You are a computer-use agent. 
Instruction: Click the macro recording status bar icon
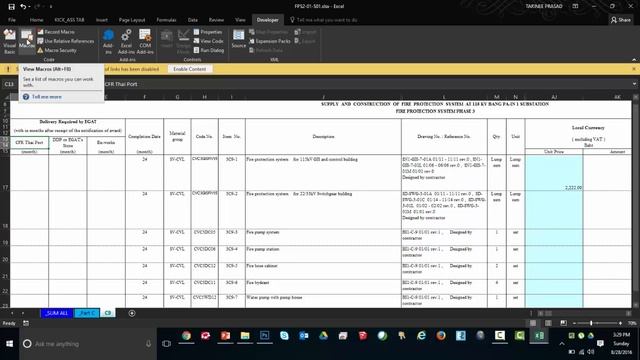point(26,323)
